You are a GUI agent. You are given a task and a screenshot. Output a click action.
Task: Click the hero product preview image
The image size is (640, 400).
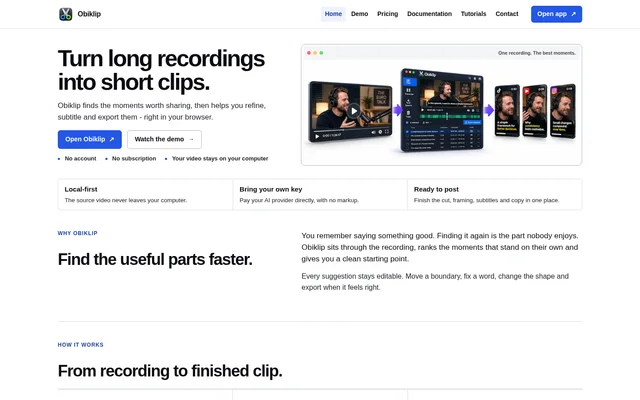point(442,105)
